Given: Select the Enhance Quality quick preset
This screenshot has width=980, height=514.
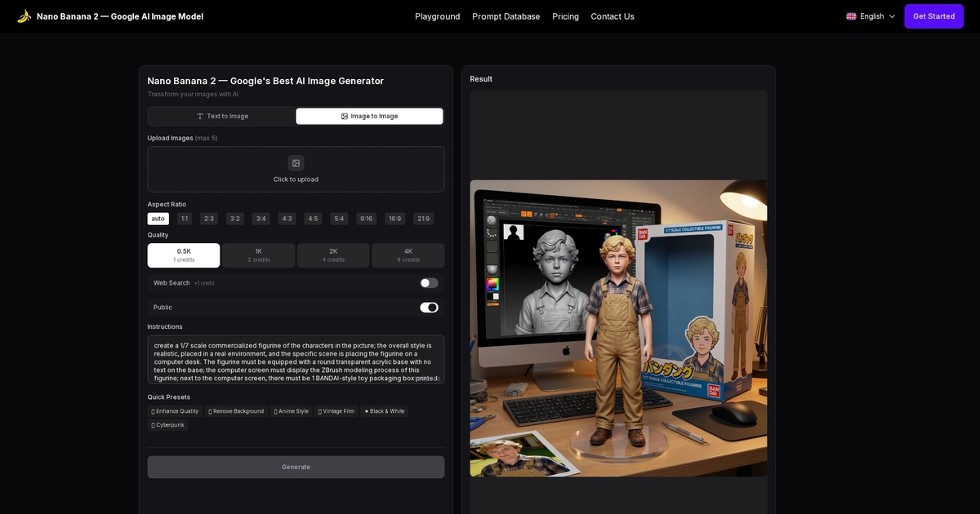Looking at the screenshot, I should click(x=174, y=411).
